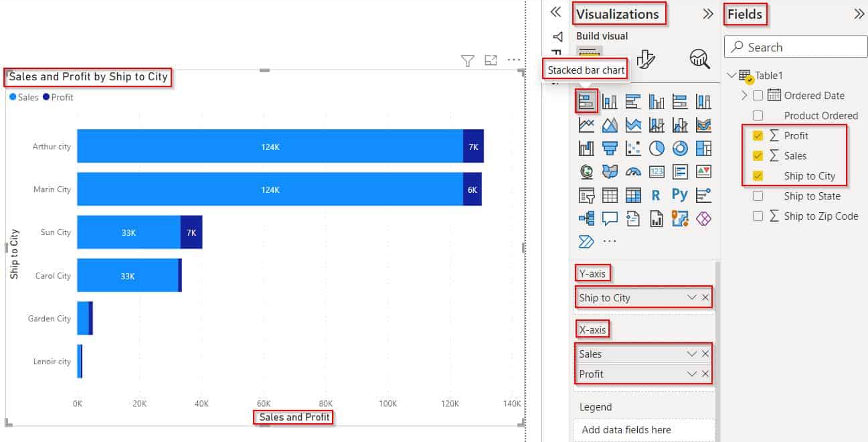The width and height of the screenshot is (868, 442).
Task: Open Ship to City Y-axis field dropdown
Action: click(692, 297)
